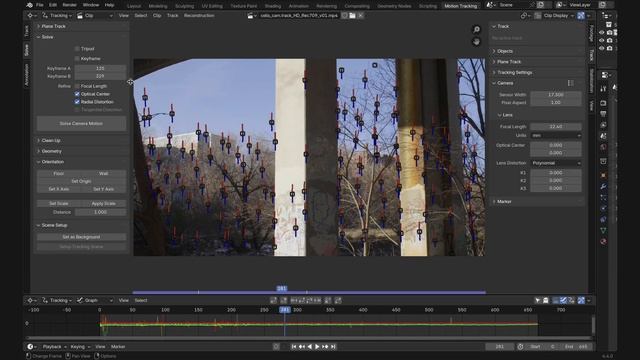Image resolution: width=640 pixels, height=360 pixels.
Task: Click Solve Camera Motion button
Action: (x=81, y=123)
